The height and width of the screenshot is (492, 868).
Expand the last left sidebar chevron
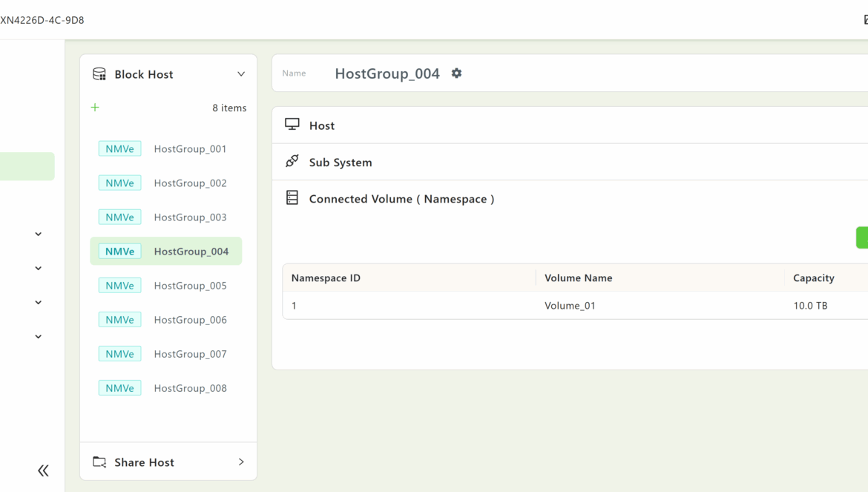pyautogui.click(x=39, y=337)
